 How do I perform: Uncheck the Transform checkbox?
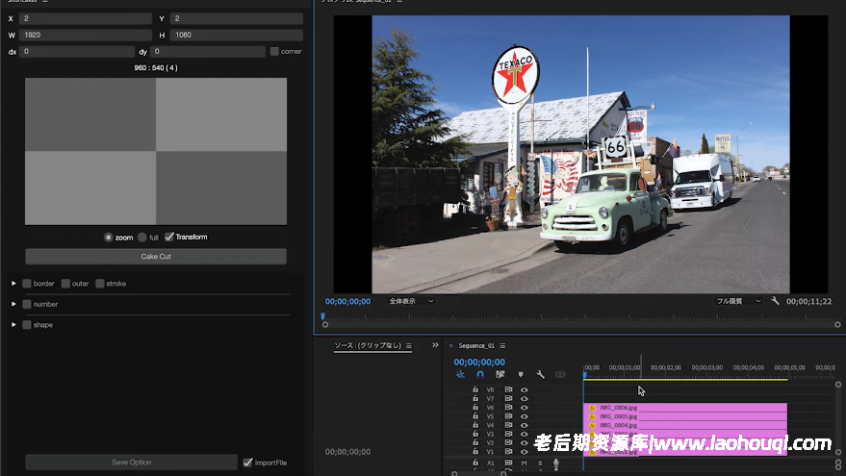169,237
